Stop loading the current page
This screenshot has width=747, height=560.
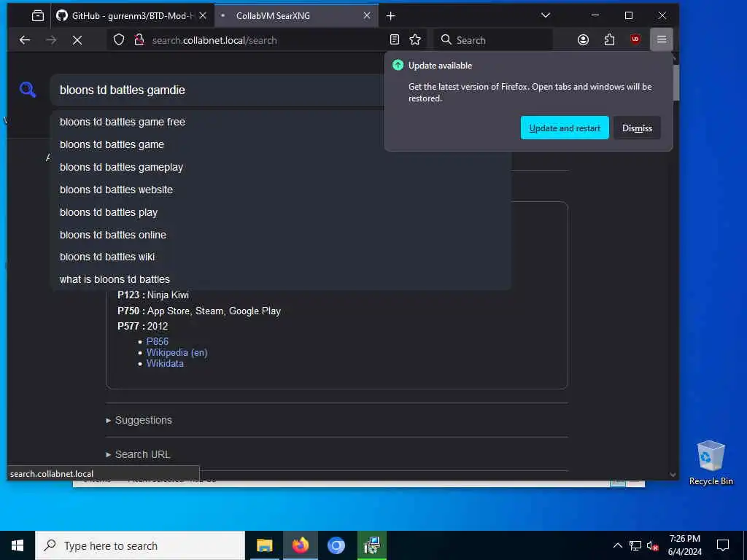point(77,40)
